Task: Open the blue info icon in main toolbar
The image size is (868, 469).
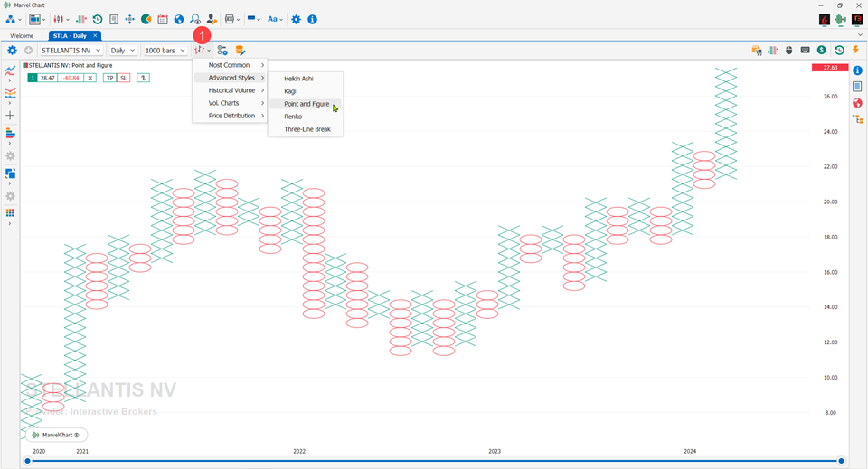Action: tap(312, 19)
